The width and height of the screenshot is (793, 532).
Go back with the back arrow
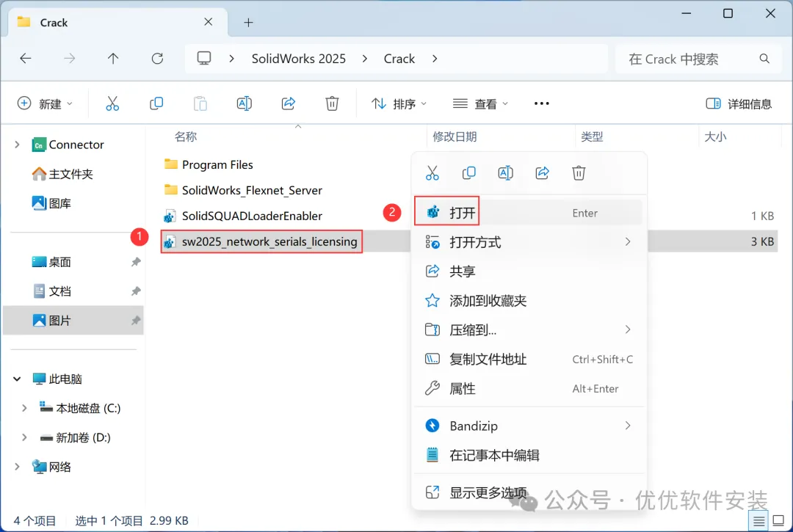[25, 59]
